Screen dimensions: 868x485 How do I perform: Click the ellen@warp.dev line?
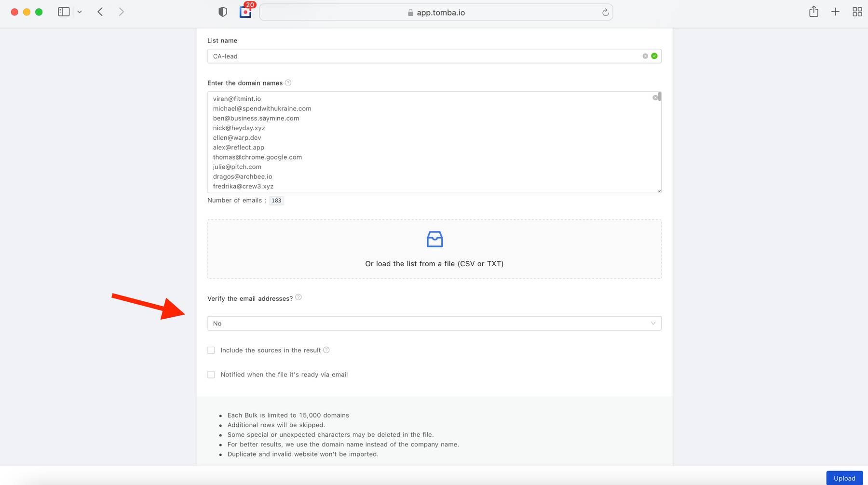[x=237, y=137]
